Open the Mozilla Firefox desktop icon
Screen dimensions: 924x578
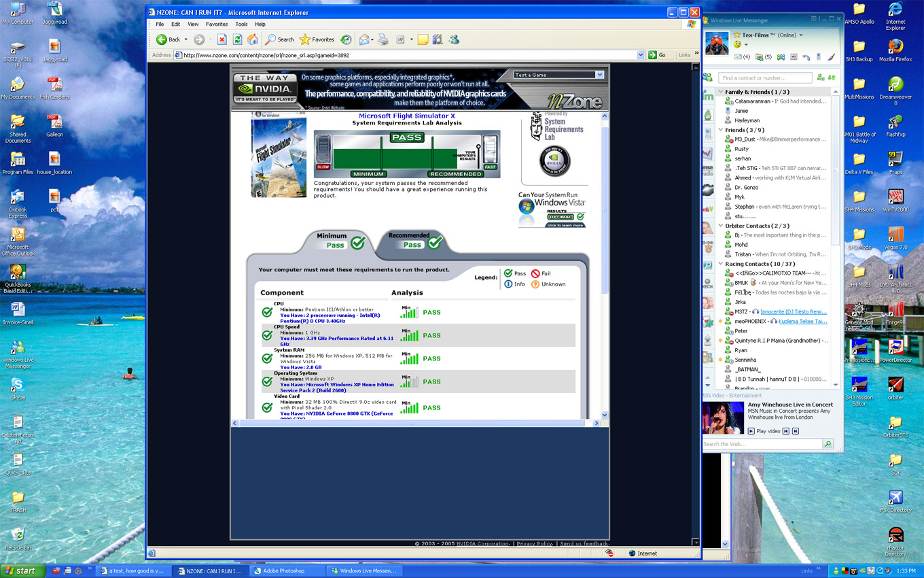pos(895,50)
